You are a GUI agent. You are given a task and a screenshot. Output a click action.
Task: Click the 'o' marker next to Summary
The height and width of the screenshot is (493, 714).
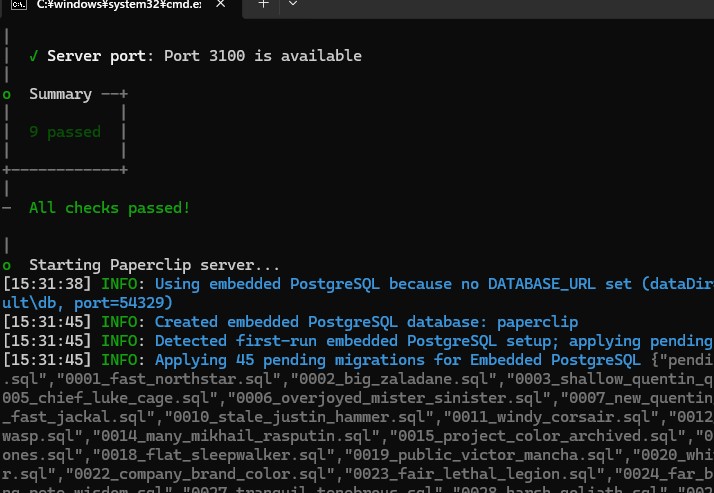click(8, 94)
